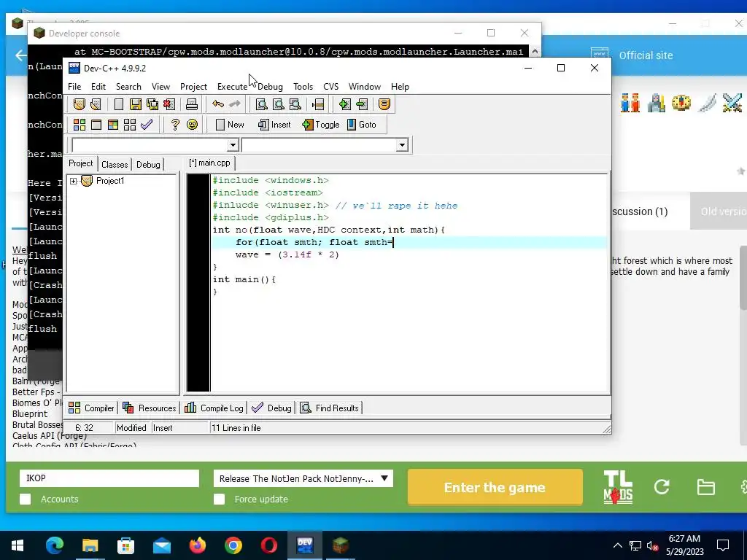Click the Search Again icon
The image size is (747, 560).
(295, 104)
